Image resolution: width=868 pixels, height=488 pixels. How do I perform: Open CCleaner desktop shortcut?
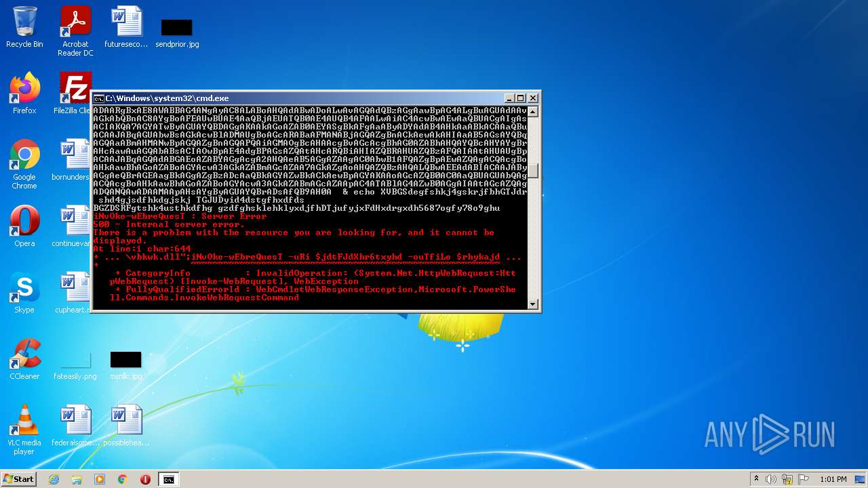24,359
